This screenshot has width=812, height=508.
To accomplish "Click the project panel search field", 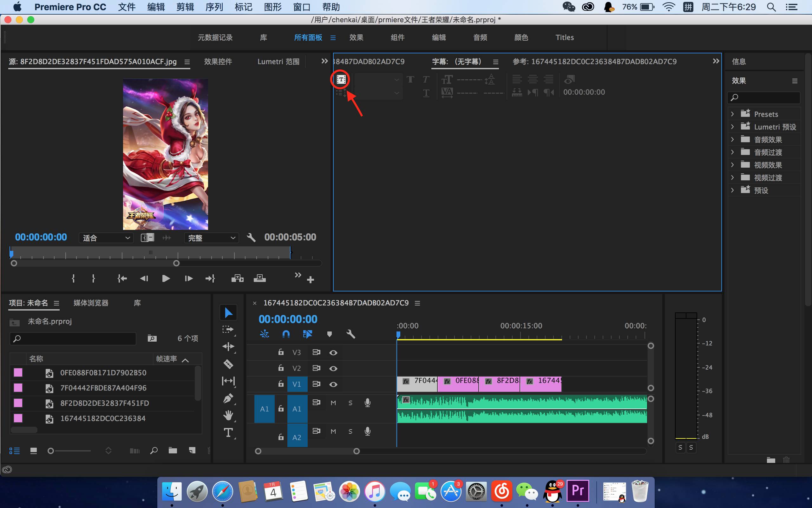I will point(73,339).
